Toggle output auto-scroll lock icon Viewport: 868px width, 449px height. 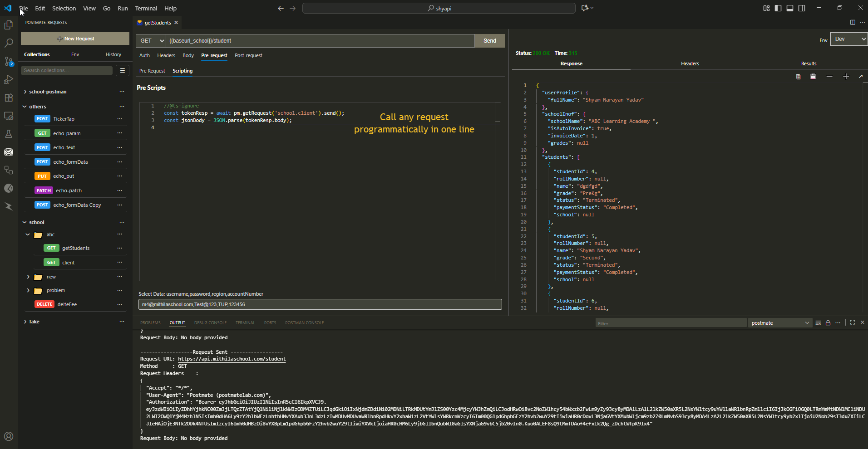click(828, 323)
